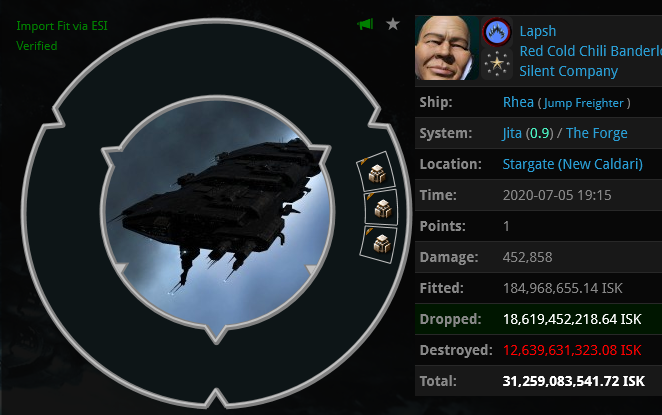The height and width of the screenshot is (415, 662).
Task: Click Import Fit via ESI
Action: click(x=62, y=26)
